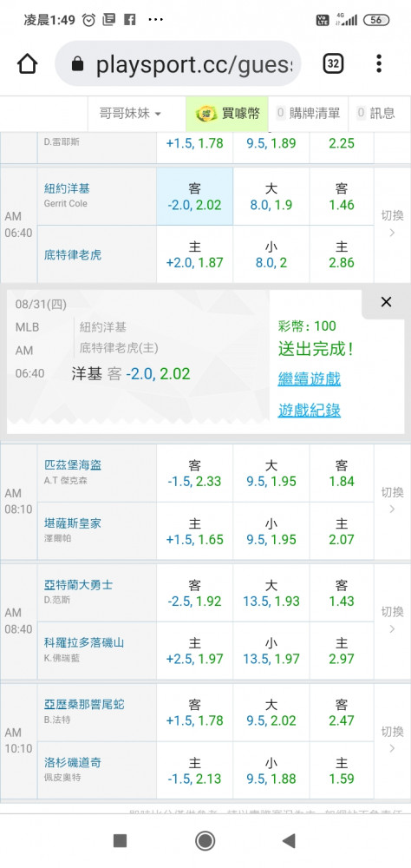Expand 切換 for the Braves vs Rockies game
Image resolution: width=411 pixels, height=868 pixels.
pyautogui.click(x=392, y=621)
